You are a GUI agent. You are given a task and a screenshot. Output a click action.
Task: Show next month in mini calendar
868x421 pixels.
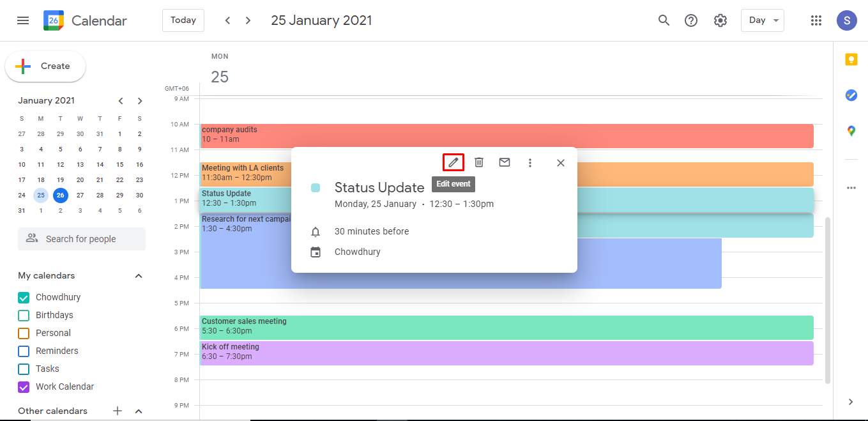tap(140, 101)
